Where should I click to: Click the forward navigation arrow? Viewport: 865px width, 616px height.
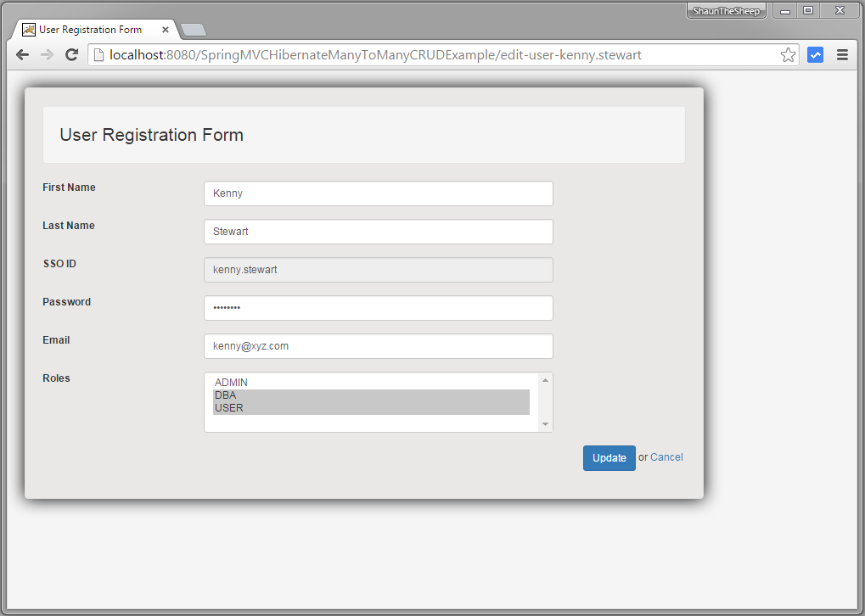pyautogui.click(x=46, y=54)
